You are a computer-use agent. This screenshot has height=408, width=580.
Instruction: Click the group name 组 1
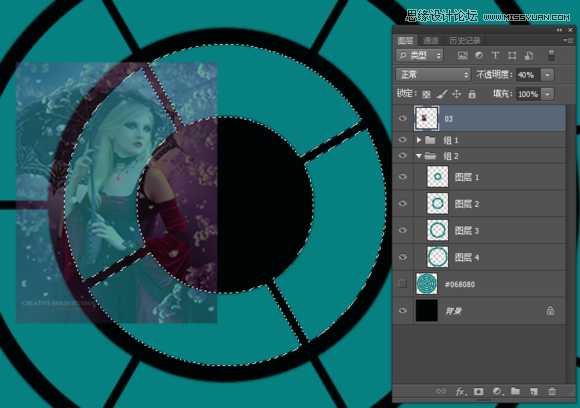[x=451, y=140]
